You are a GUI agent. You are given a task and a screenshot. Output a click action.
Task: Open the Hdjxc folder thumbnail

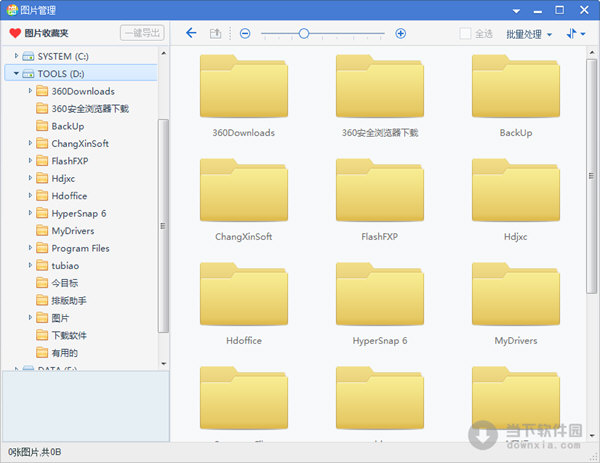pyautogui.click(x=516, y=190)
